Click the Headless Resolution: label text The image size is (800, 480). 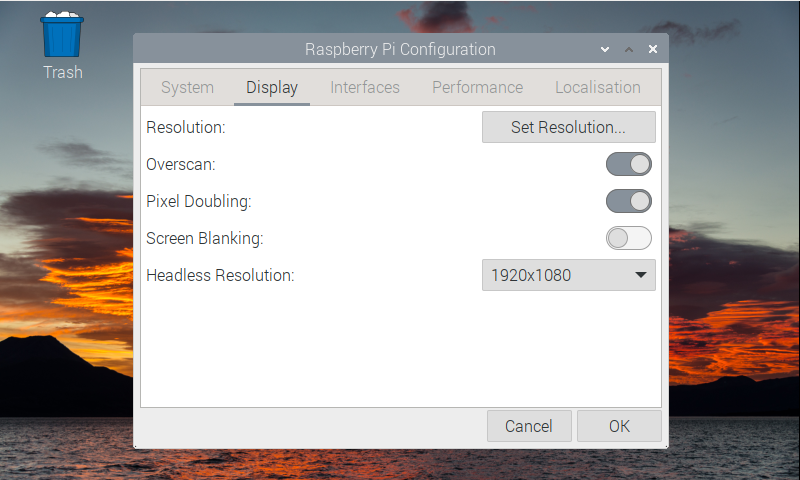click(220, 275)
